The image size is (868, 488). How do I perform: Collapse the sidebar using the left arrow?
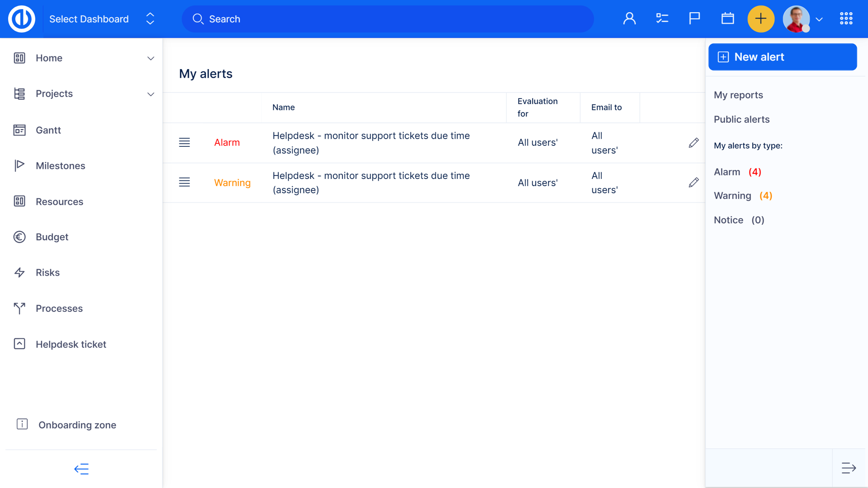(81, 469)
